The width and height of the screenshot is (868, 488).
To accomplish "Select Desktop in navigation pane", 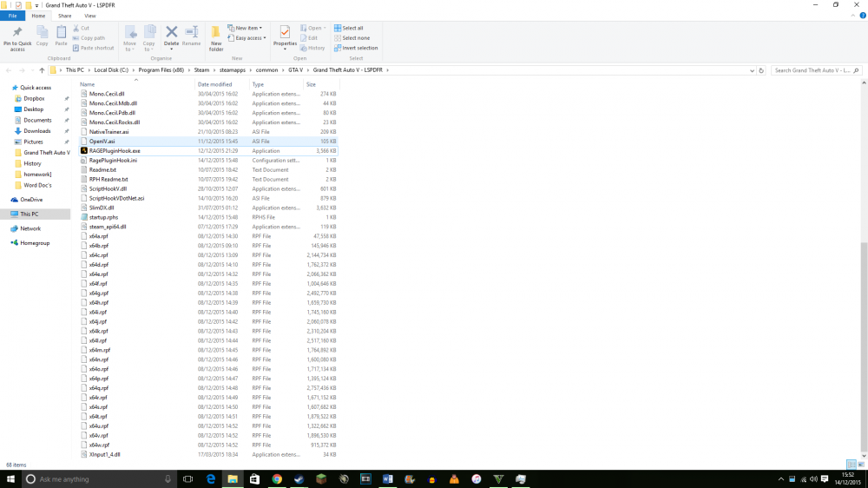I will 33,109.
